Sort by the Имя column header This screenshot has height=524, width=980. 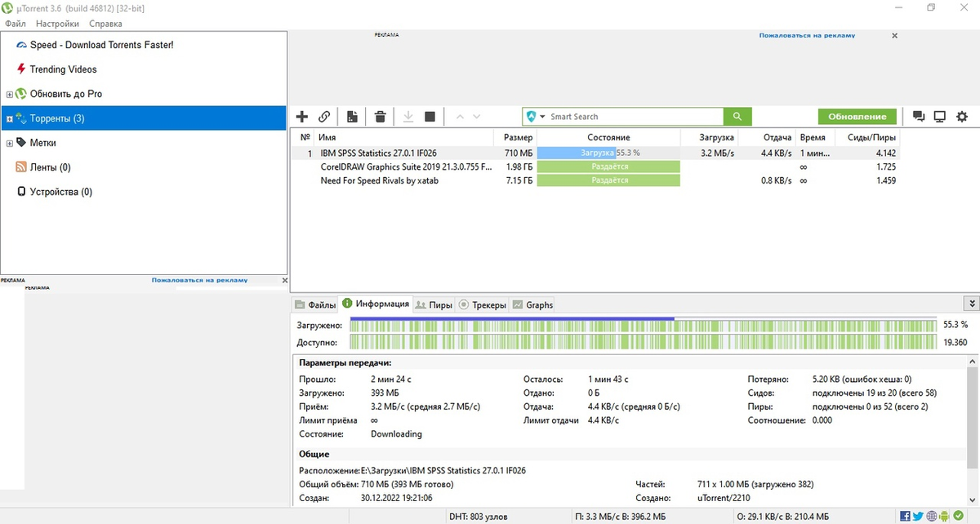[405, 138]
